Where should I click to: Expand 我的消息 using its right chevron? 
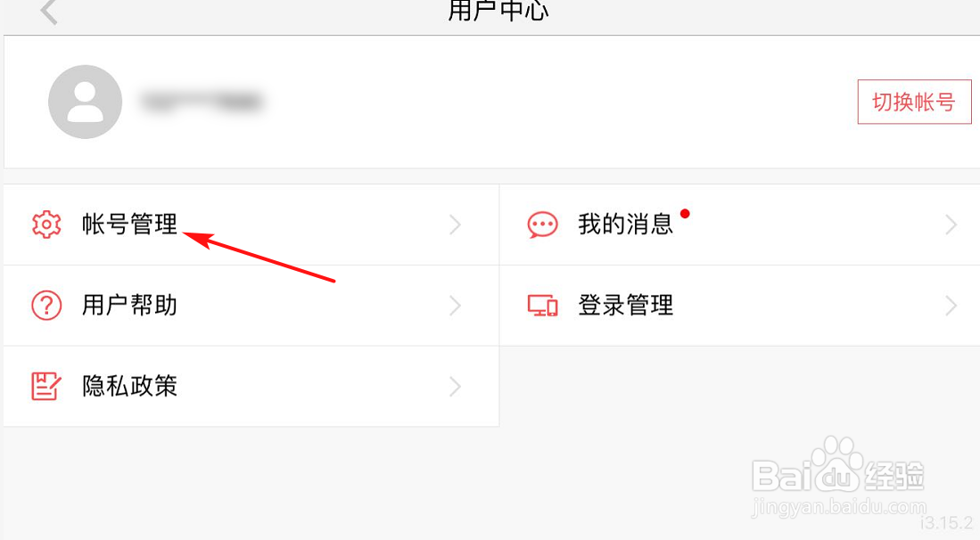click(951, 225)
